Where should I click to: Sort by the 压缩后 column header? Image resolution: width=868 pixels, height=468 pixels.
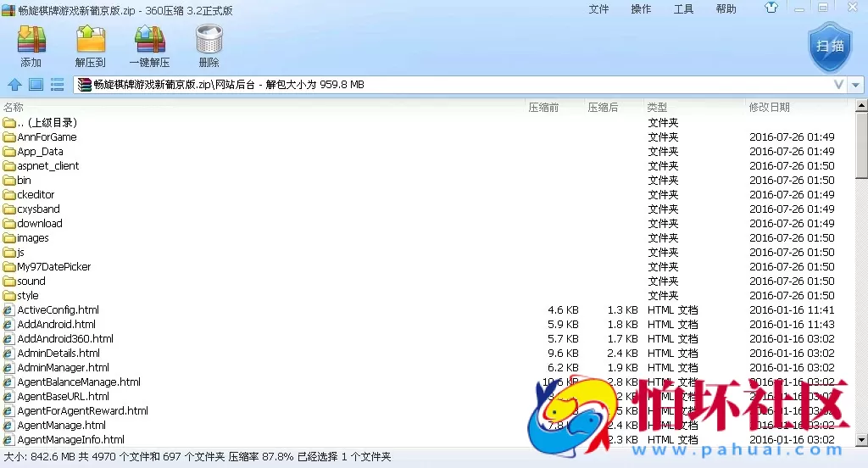pyautogui.click(x=603, y=108)
